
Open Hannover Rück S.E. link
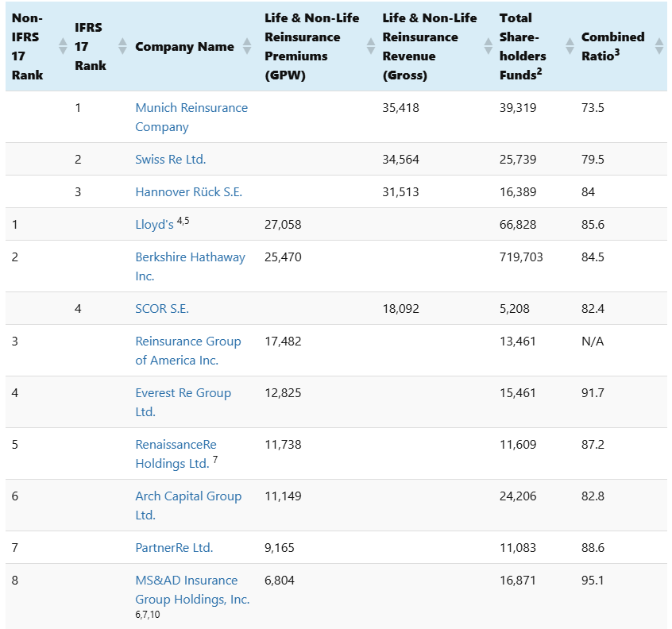pyautogui.click(x=188, y=192)
